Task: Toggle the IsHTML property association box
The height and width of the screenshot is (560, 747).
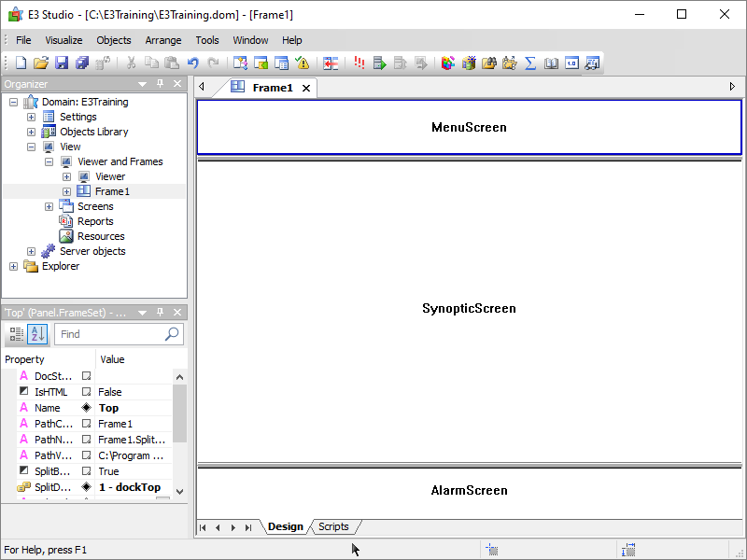Action: [x=86, y=392]
